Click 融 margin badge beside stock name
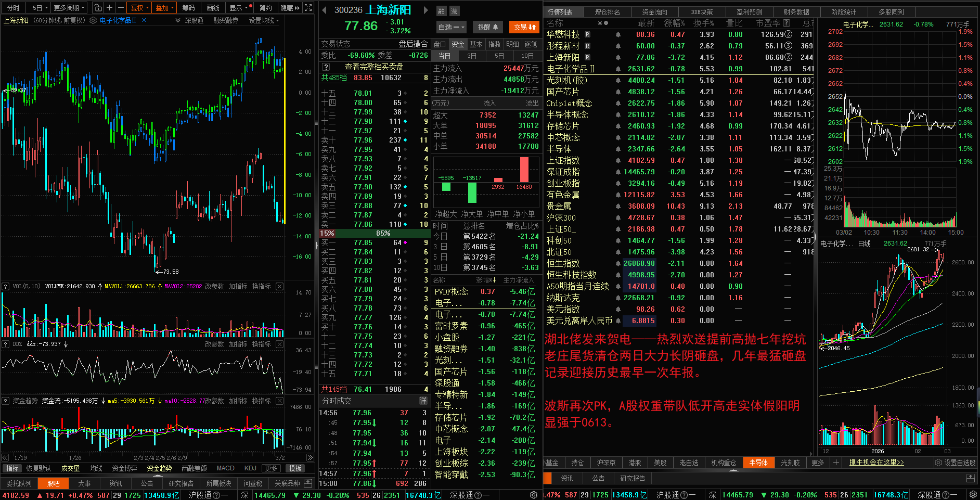 [x=441, y=11]
